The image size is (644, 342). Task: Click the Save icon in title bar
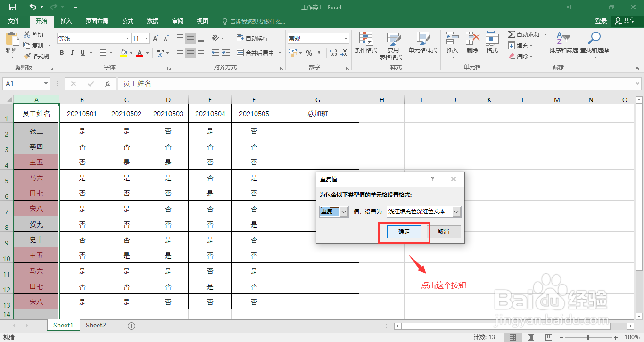[x=13, y=7]
